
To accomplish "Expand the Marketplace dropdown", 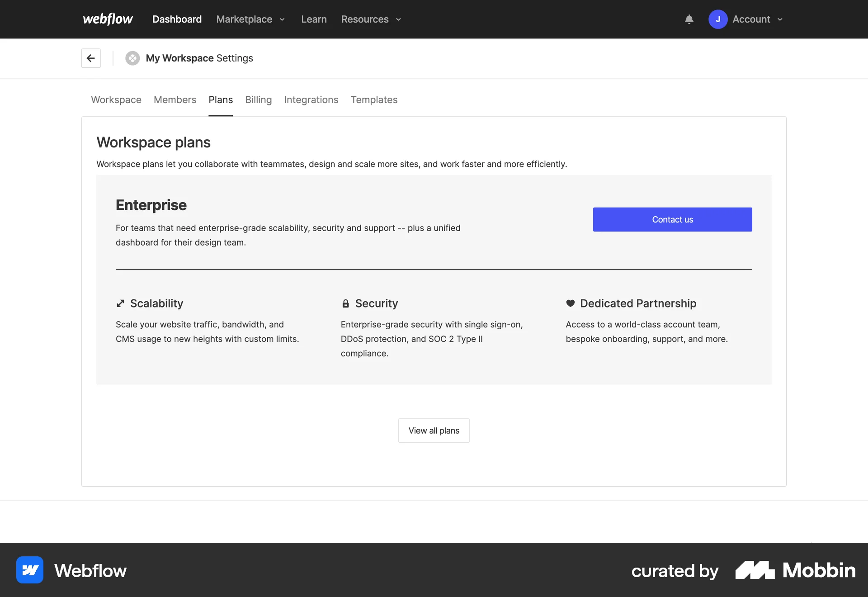I will (250, 19).
